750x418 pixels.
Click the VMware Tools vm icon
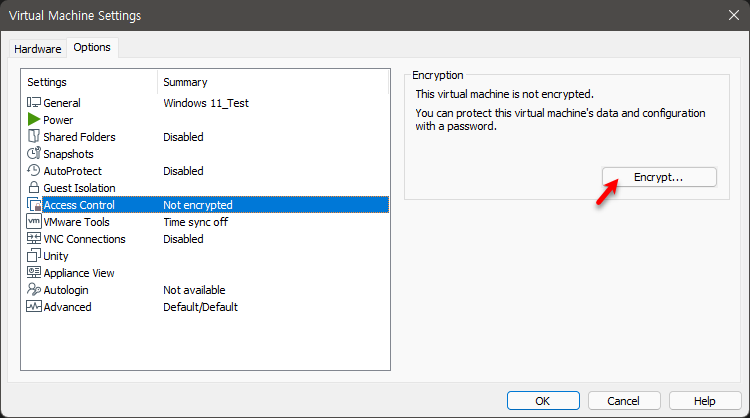(x=33, y=221)
